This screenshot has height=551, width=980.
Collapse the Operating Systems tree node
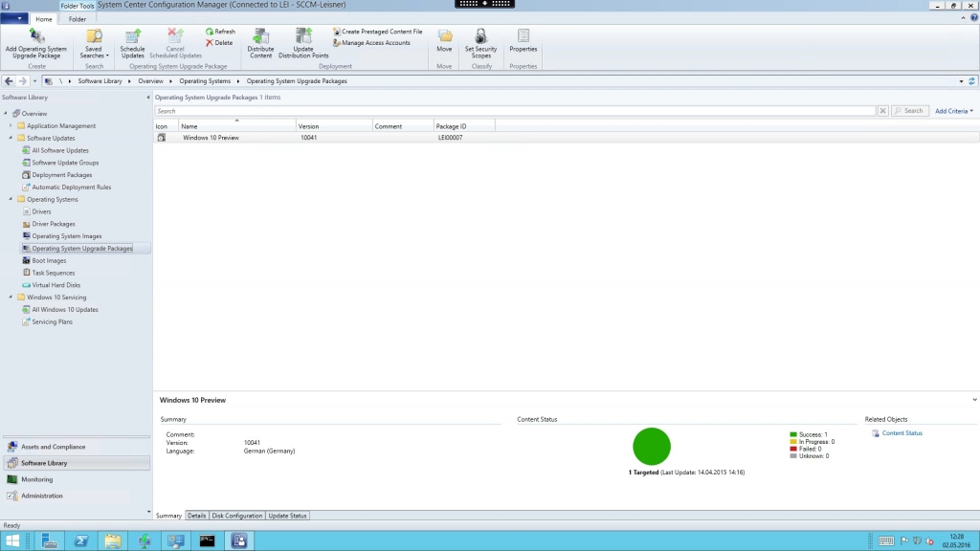point(11,199)
